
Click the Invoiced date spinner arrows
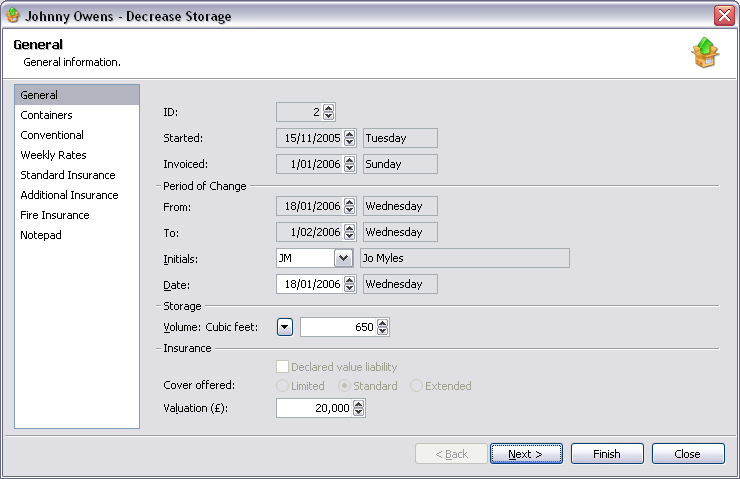[x=350, y=164]
